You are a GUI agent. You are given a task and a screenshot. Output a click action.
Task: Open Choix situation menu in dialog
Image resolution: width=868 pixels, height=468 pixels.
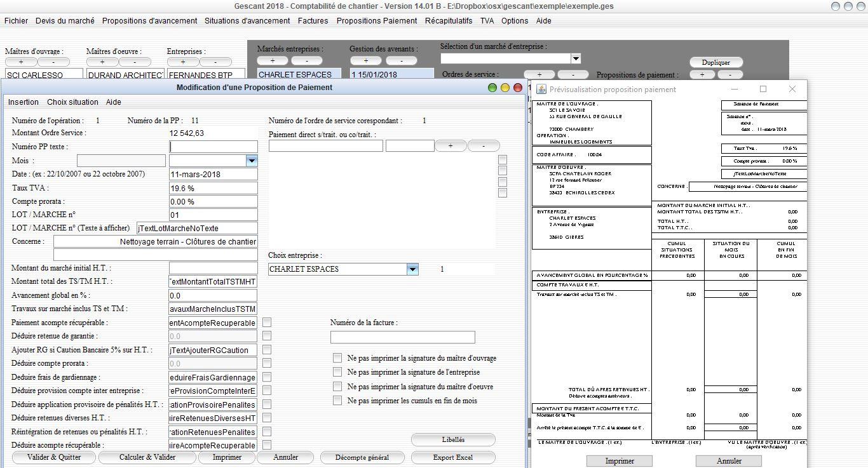pos(72,102)
